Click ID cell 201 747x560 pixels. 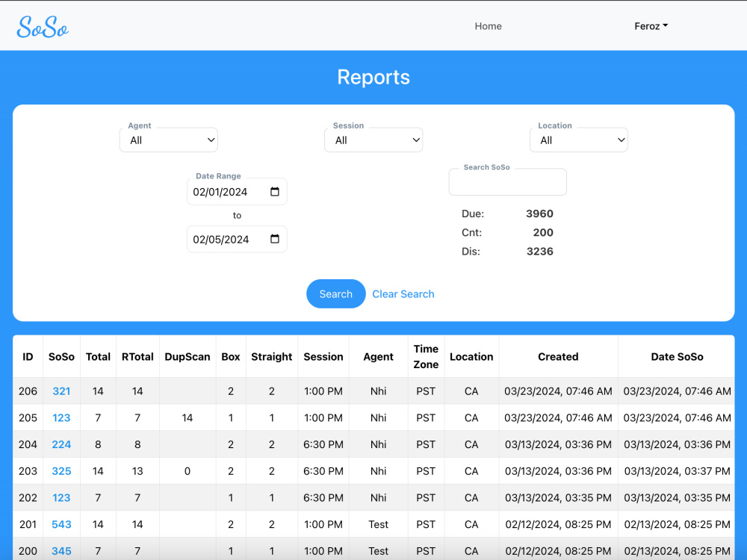[28, 524]
